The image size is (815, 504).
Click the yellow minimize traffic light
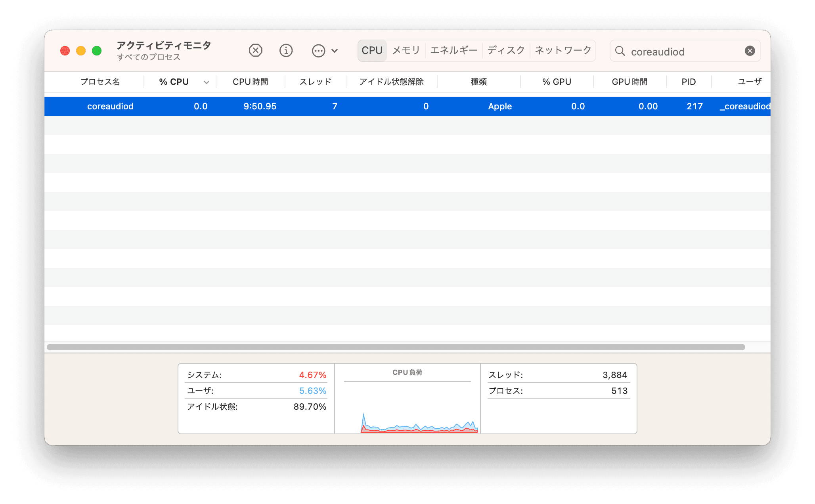pos(80,51)
